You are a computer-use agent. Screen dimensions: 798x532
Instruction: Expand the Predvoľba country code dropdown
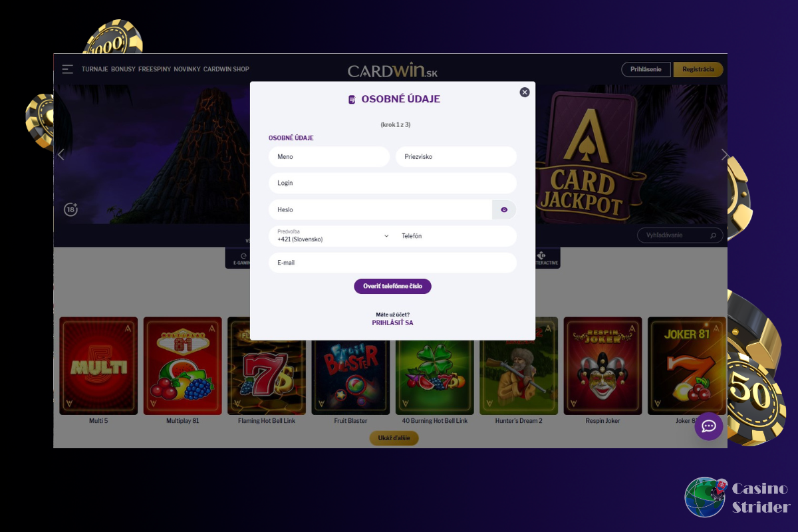pos(331,236)
